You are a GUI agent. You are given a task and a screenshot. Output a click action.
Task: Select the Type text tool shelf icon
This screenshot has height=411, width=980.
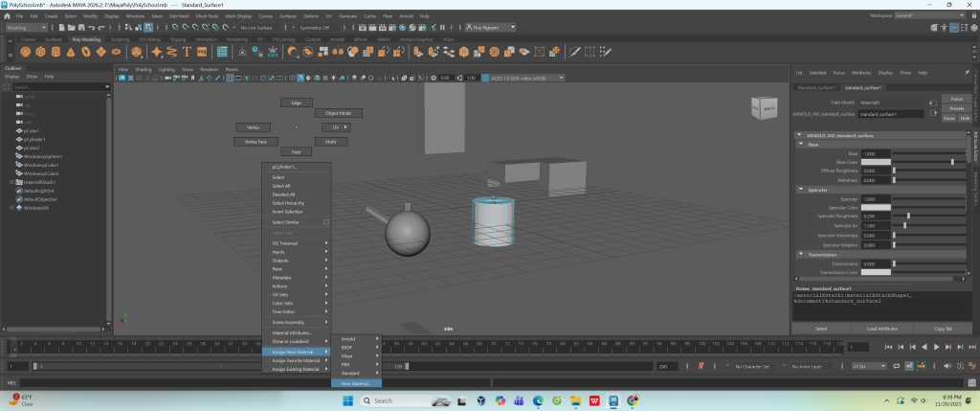click(188, 52)
